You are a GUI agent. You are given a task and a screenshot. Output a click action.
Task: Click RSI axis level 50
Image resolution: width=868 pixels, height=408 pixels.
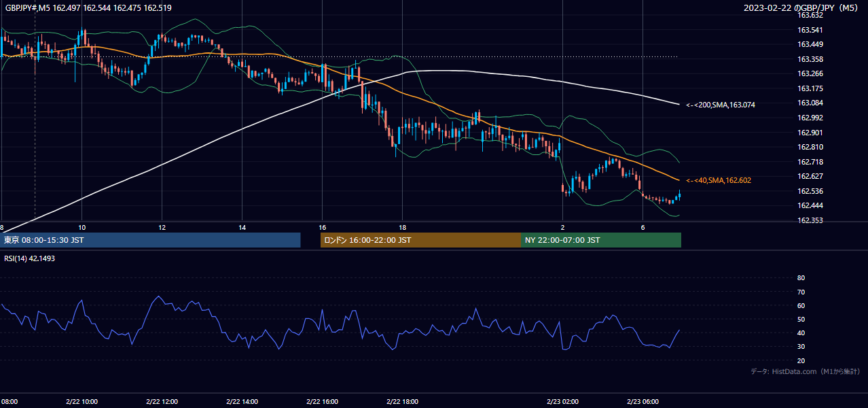click(x=801, y=320)
